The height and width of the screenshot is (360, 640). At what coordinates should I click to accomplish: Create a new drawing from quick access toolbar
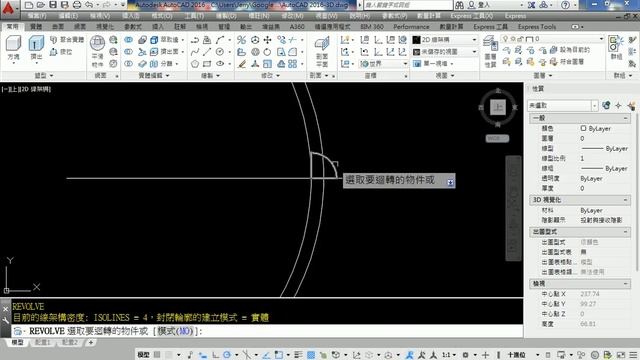[x=29, y=5]
